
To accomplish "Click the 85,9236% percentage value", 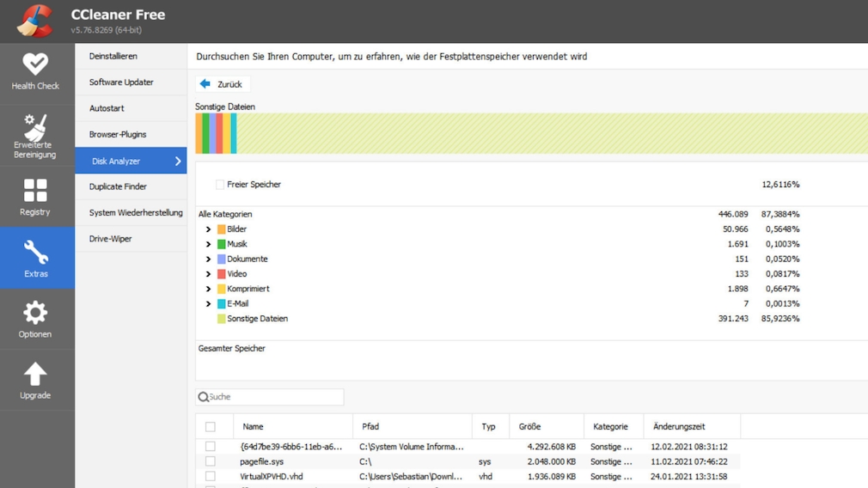I will (x=780, y=319).
